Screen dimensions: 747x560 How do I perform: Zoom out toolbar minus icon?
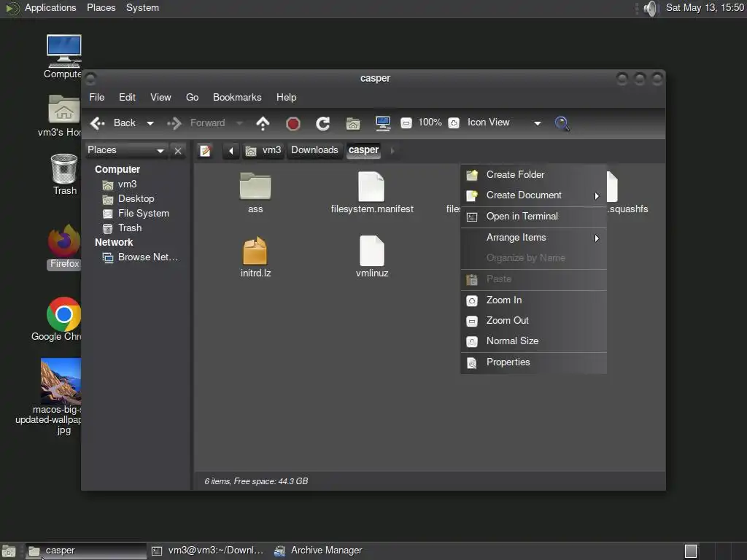click(x=406, y=122)
